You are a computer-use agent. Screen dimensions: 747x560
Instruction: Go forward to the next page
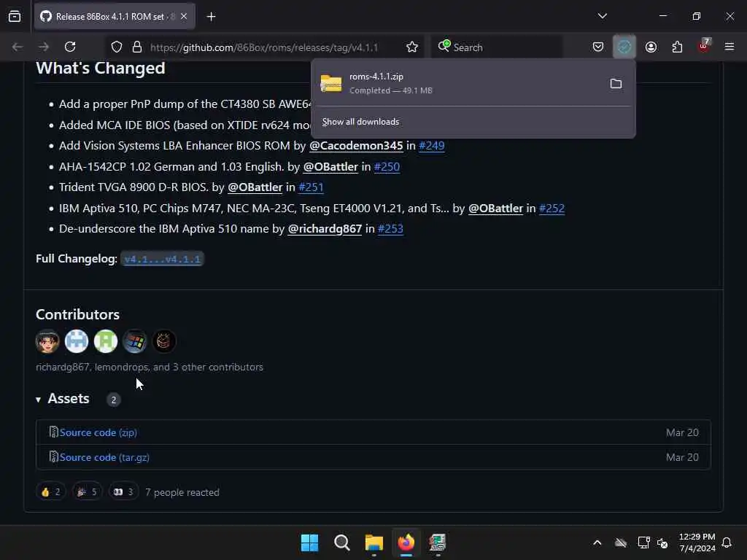(x=44, y=47)
